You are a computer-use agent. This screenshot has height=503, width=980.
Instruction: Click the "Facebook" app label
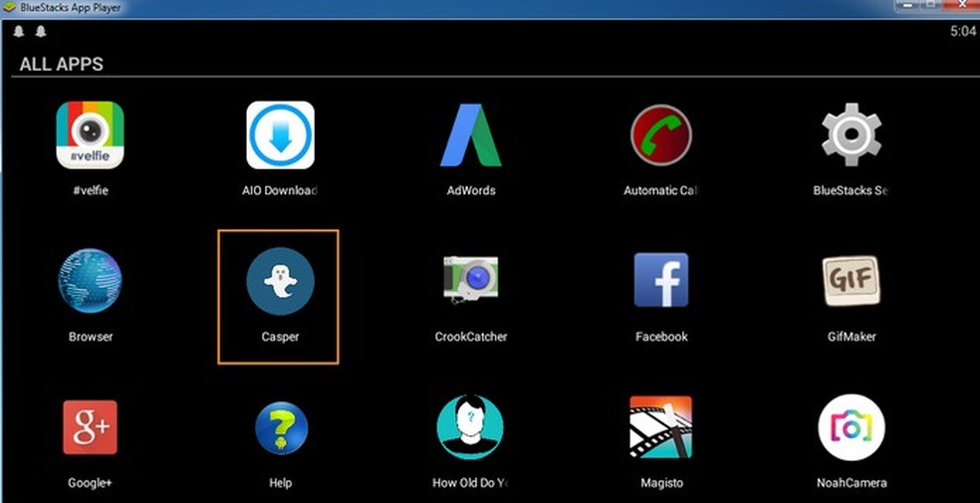click(x=661, y=337)
